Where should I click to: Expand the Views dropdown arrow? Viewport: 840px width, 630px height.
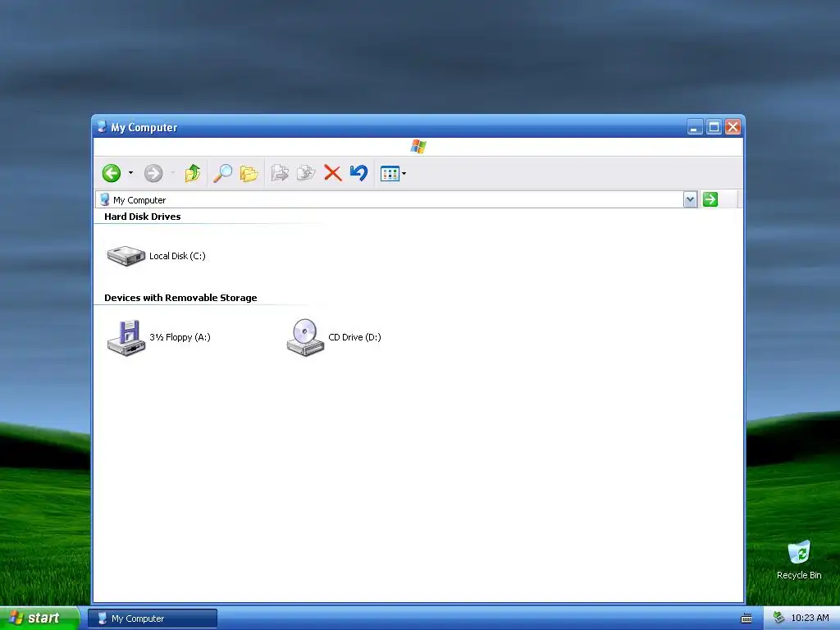pos(404,174)
